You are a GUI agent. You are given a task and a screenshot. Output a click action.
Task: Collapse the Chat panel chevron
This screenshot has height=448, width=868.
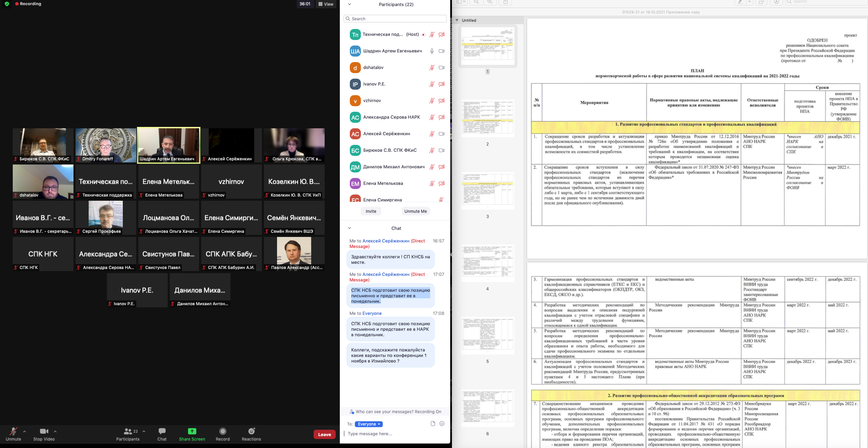[349, 228]
